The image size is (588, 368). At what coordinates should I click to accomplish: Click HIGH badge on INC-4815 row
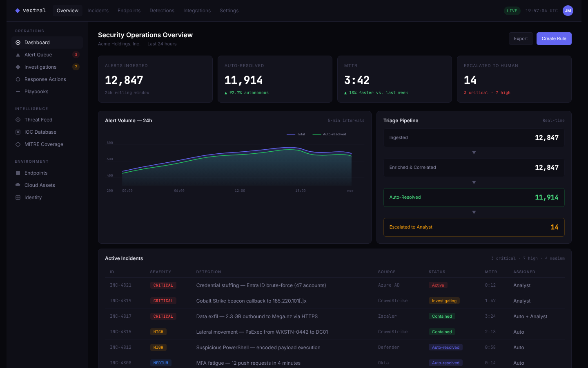(x=158, y=332)
